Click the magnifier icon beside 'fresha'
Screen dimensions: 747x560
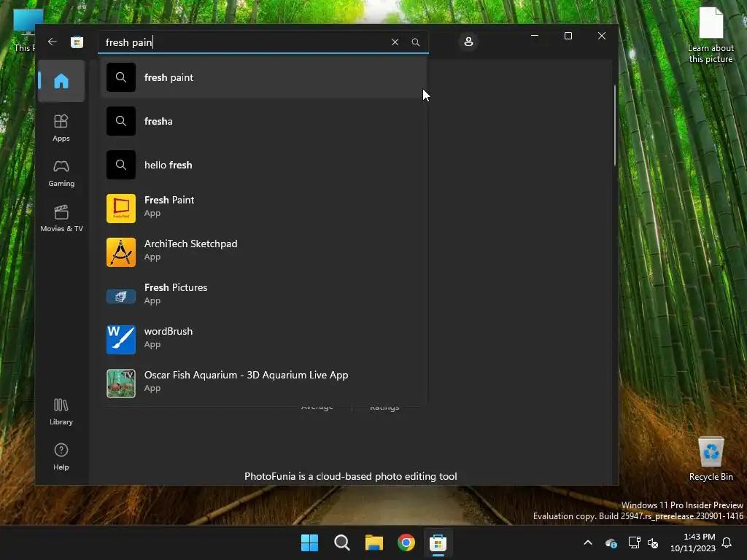pyautogui.click(x=121, y=121)
